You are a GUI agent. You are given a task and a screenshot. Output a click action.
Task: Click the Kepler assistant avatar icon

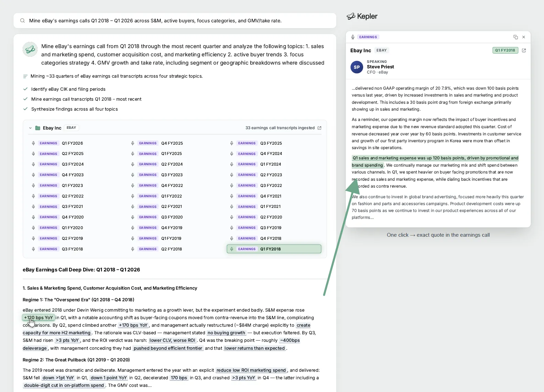click(30, 49)
